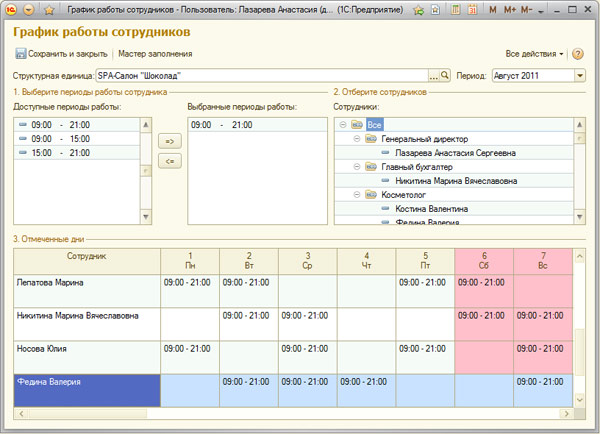Click the M- memory subtract button
Screen dimensions: 600x434
(527, 10)
